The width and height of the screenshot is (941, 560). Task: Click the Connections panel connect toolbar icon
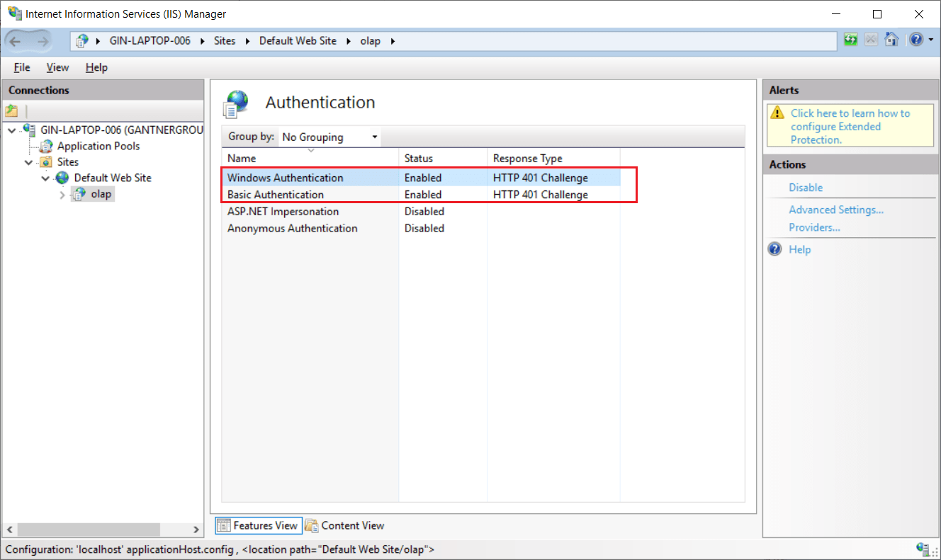[x=11, y=110]
